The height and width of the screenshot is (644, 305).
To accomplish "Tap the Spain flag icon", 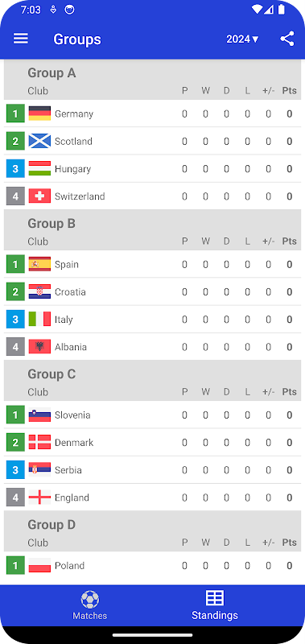I will pyautogui.click(x=39, y=264).
